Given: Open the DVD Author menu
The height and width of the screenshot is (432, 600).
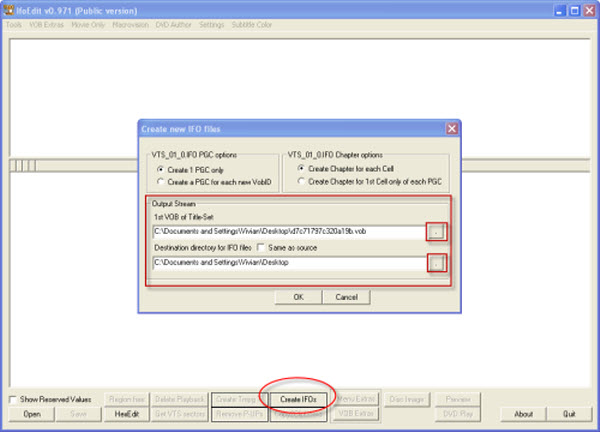Looking at the screenshot, I should click(x=175, y=23).
